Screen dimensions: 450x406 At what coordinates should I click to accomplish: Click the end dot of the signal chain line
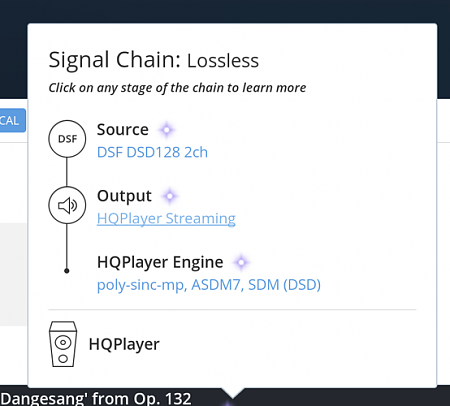[67, 271]
